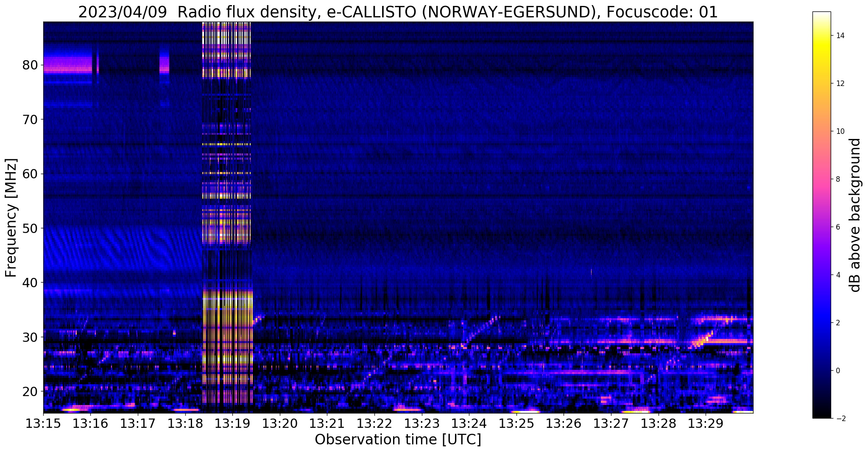Click the 13:28 time tick label
868x452 pixels.
click(659, 423)
